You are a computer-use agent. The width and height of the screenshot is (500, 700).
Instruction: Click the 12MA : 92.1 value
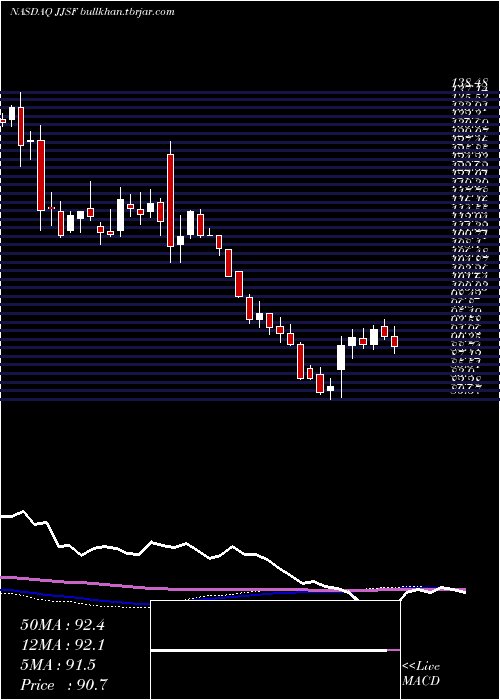coord(62,645)
